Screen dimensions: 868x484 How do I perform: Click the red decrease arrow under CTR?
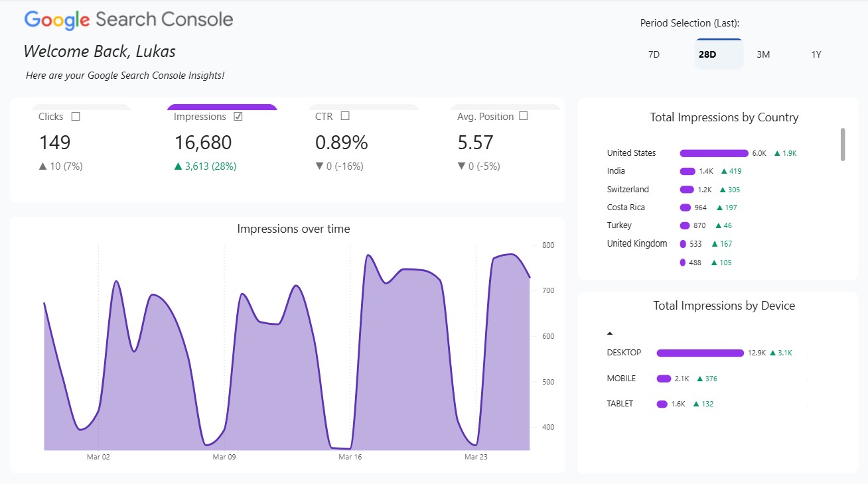[320, 166]
